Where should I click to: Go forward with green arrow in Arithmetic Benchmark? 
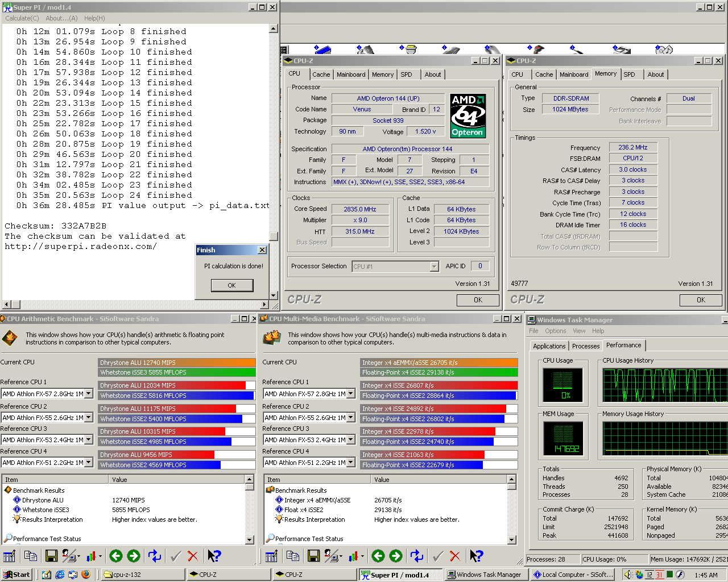pos(134,556)
